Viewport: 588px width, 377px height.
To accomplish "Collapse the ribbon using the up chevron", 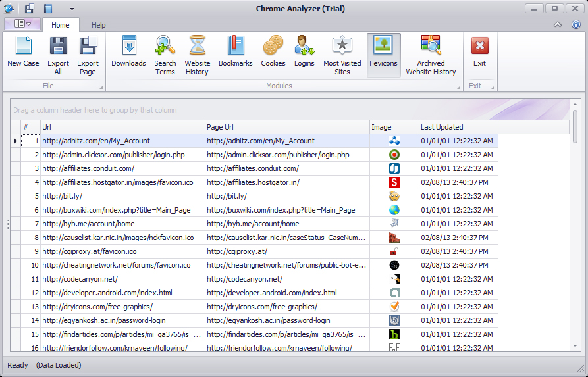I will [x=558, y=25].
